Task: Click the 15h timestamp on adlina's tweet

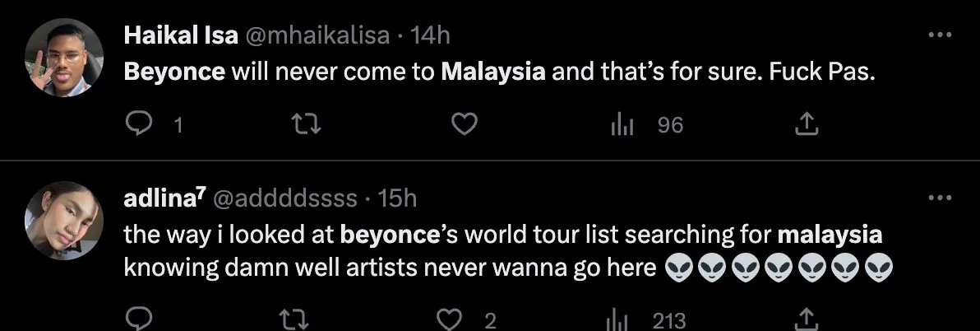Action: (x=397, y=198)
